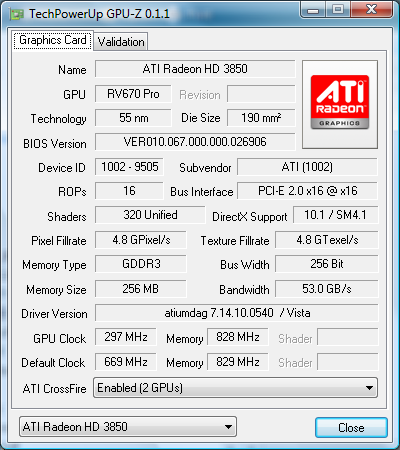
Task: Click the TechPowerUp GPU-Z 0.1.1 title text
Action: pos(99,14)
